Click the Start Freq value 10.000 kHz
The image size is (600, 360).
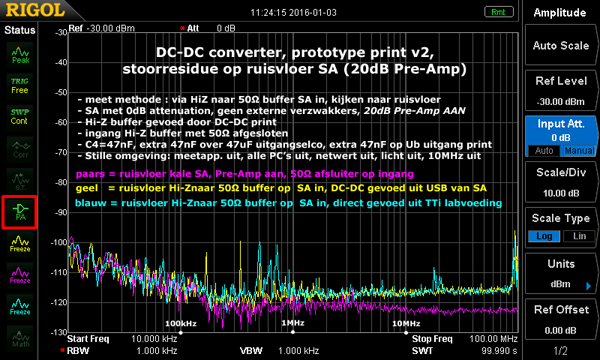point(154,339)
